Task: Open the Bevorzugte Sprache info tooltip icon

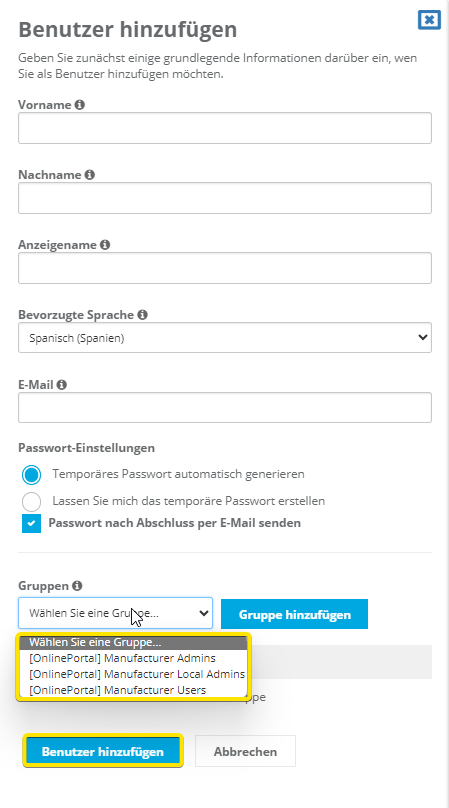Action: coord(142,314)
